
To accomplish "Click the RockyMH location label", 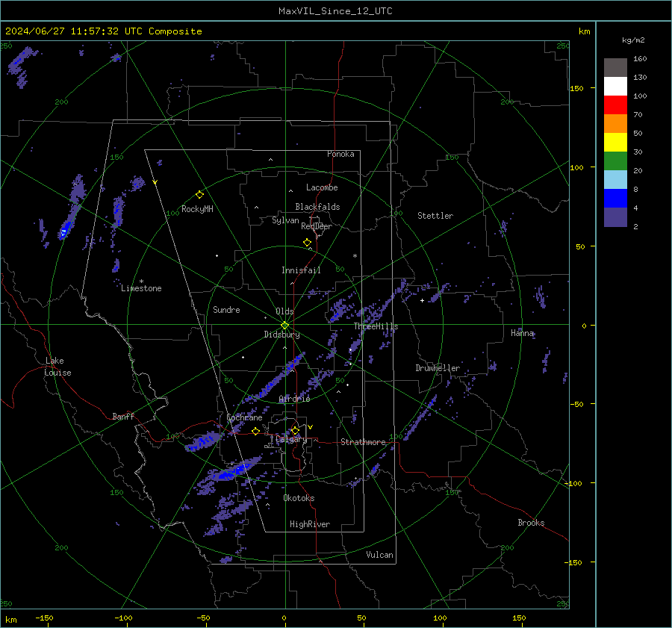I will click(x=197, y=209).
